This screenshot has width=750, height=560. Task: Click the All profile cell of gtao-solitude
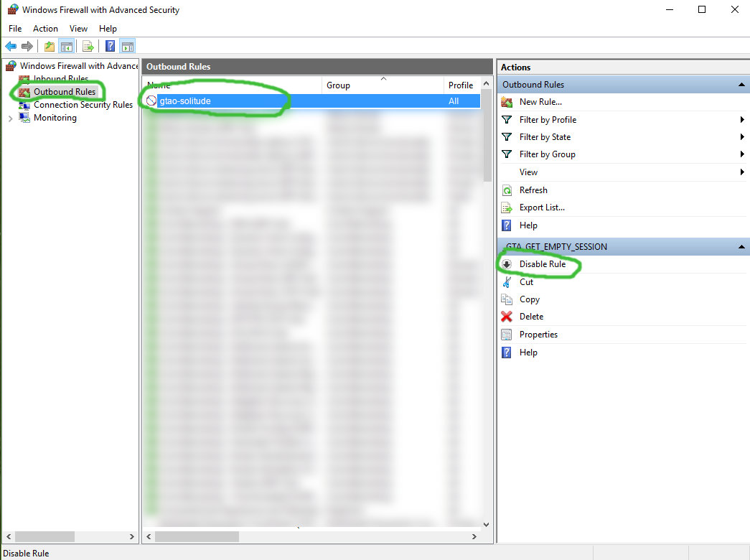coord(454,101)
